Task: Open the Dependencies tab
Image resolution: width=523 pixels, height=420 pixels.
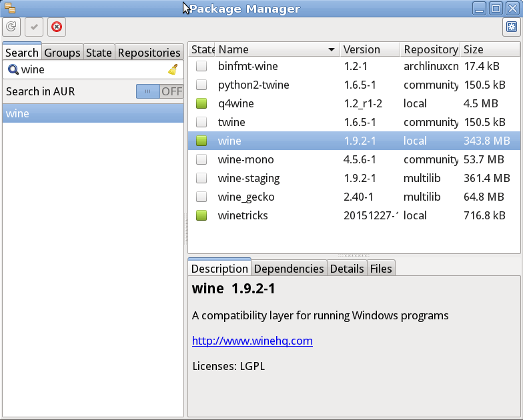Action: [x=289, y=268]
